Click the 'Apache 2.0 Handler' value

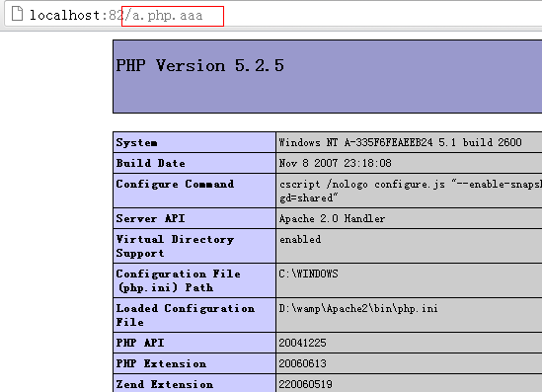tap(332, 218)
